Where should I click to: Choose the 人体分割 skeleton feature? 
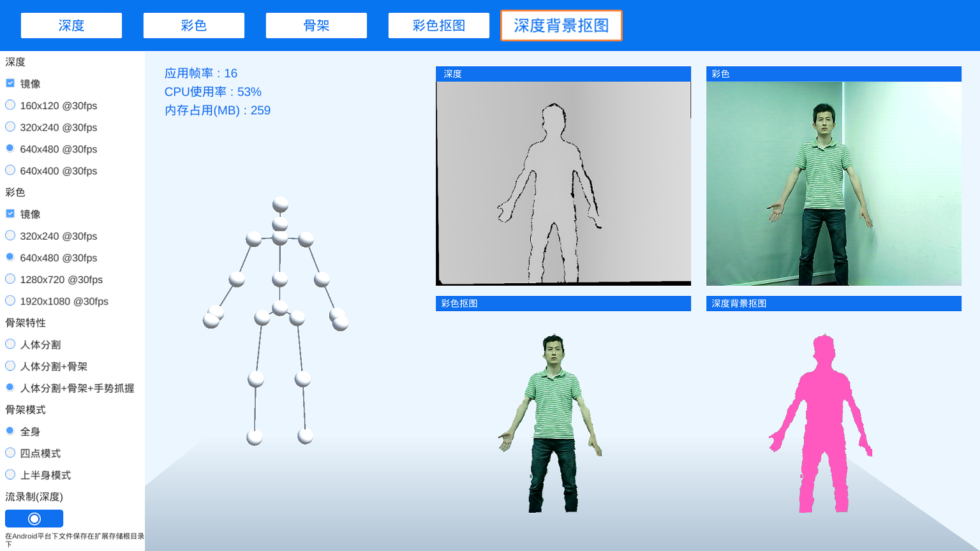(10, 344)
